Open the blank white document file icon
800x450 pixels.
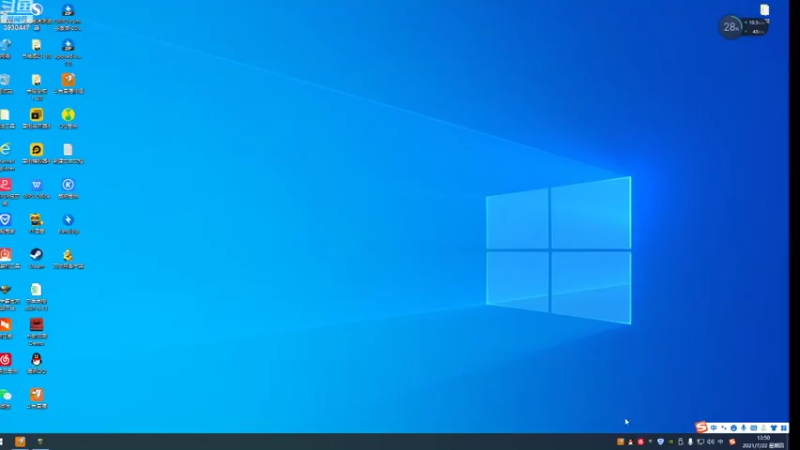coord(68,149)
